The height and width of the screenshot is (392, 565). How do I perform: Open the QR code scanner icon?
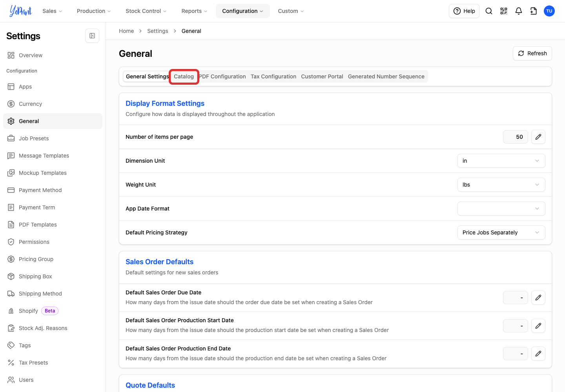[504, 11]
